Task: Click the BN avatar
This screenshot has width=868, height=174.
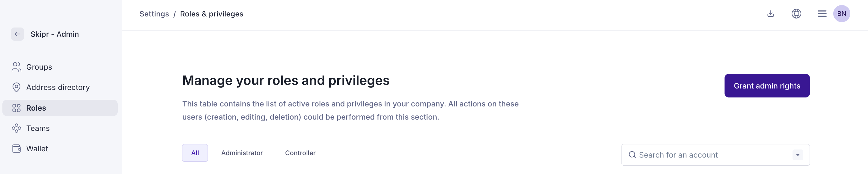Action: [x=842, y=13]
